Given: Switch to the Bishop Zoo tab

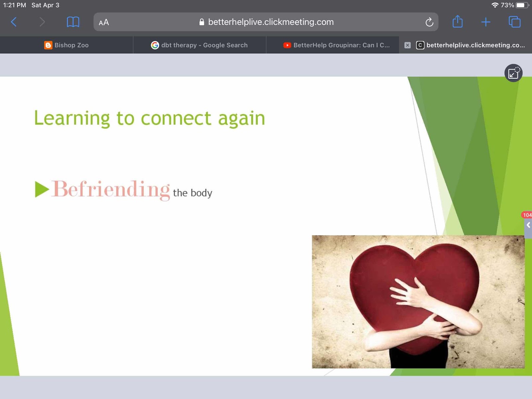Looking at the screenshot, I should click(66, 45).
